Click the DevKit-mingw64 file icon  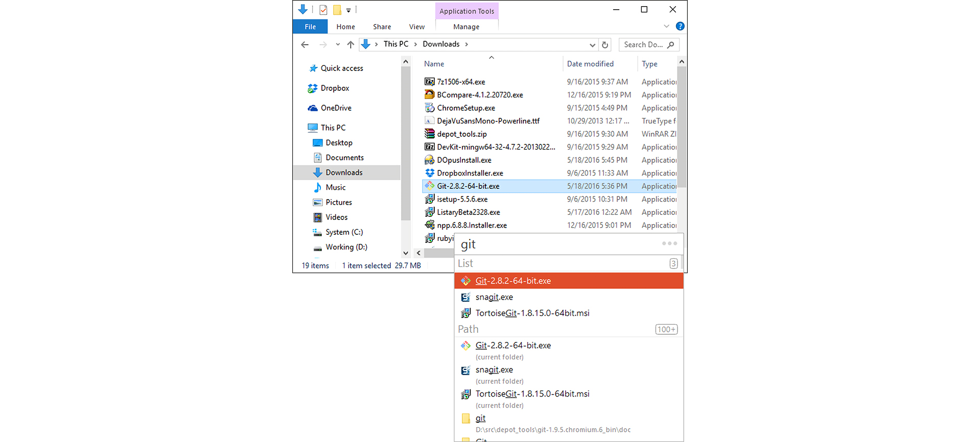point(430,147)
